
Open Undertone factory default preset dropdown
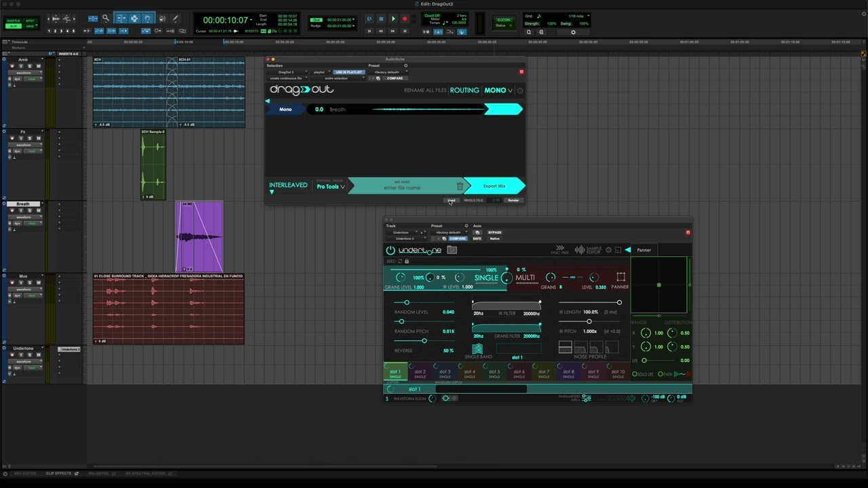pos(449,232)
